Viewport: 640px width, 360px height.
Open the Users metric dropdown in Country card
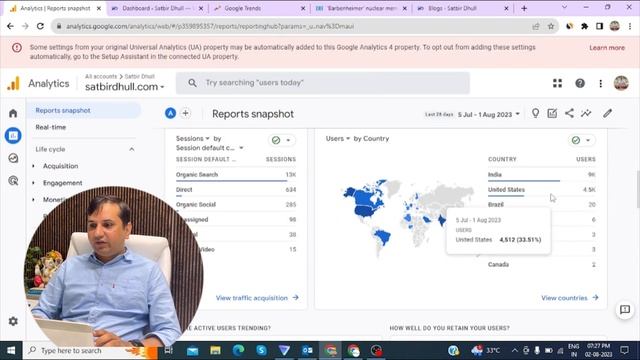[x=338, y=138]
